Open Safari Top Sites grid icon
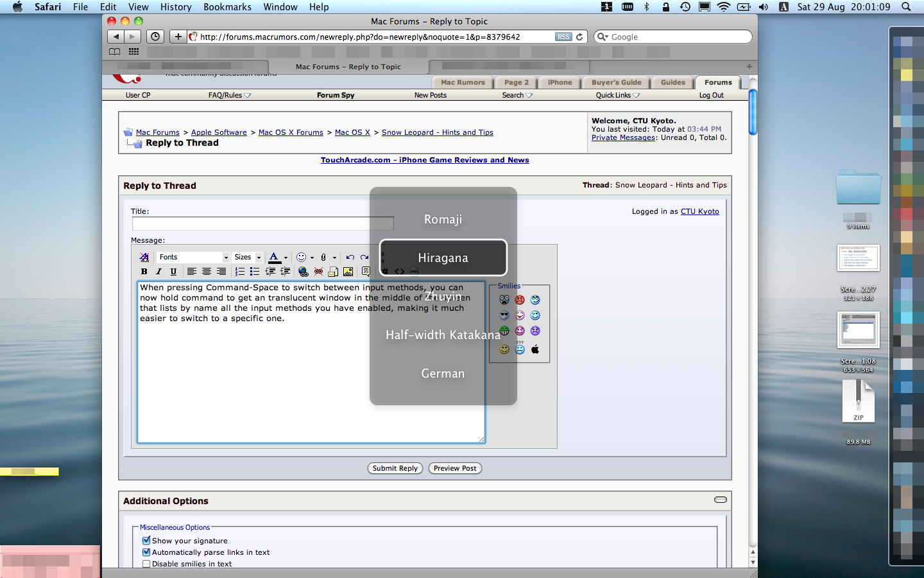Viewport: 924px width, 578px height. tap(133, 51)
